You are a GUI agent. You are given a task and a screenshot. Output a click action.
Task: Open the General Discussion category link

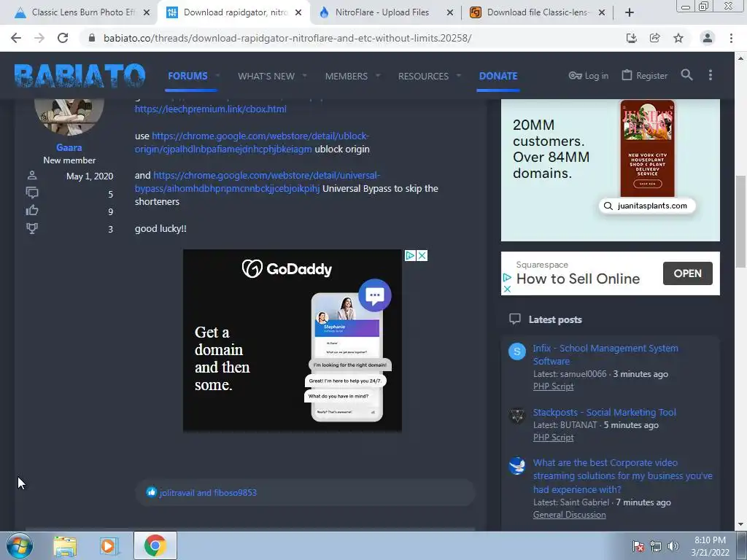[x=569, y=514]
